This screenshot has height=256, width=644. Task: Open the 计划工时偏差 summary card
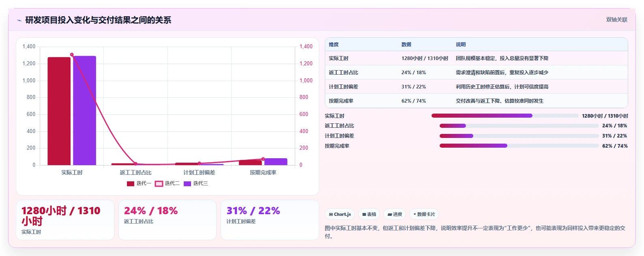pos(270,220)
